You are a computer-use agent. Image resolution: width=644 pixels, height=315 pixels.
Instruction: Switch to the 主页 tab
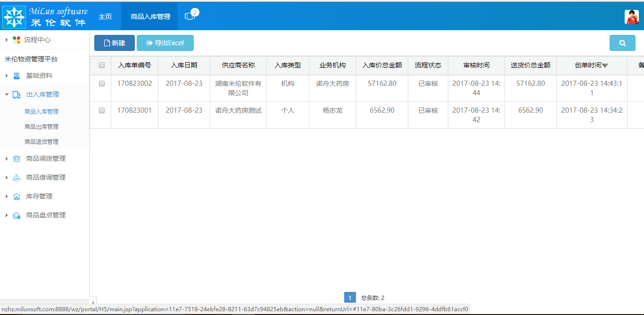coord(105,16)
